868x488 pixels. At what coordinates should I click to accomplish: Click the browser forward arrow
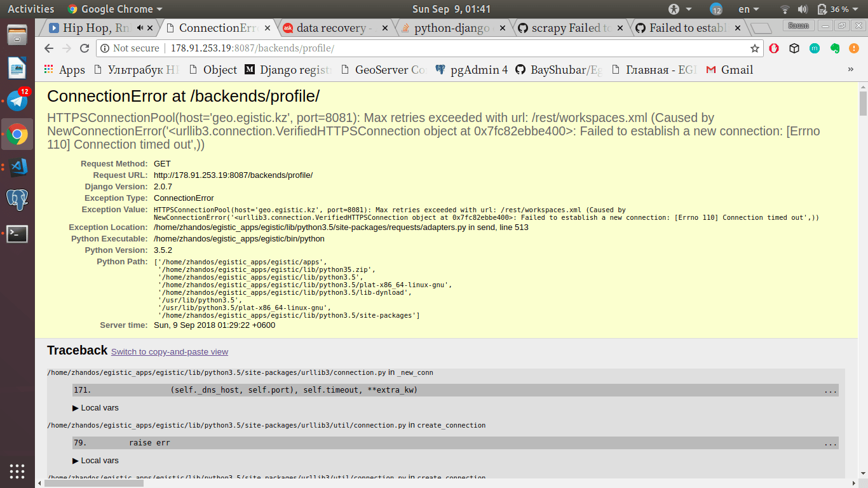tap(67, 48)
